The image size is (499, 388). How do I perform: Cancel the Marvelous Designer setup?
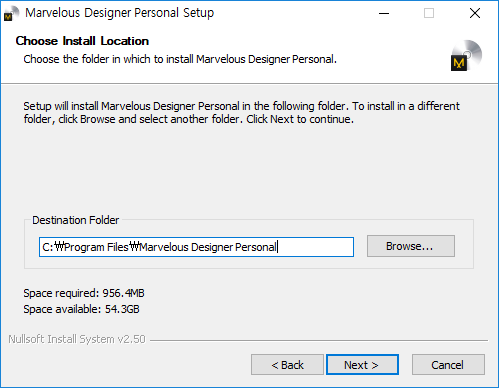448,365
